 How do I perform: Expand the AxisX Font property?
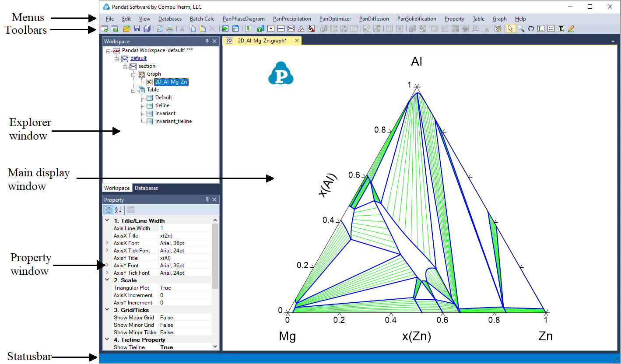(x=107, y=243)
